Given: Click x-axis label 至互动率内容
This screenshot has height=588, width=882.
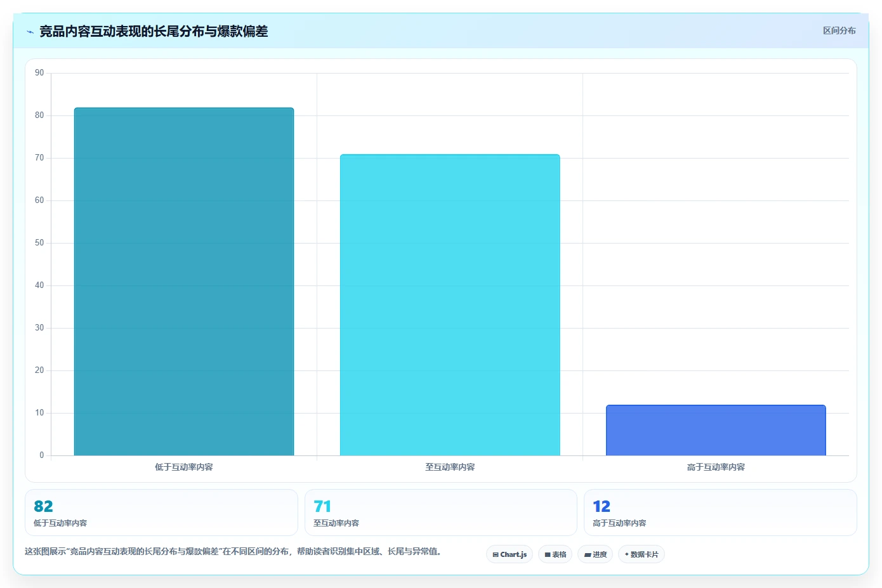Looking at the screenshot, I should click(x=450, y=467).
